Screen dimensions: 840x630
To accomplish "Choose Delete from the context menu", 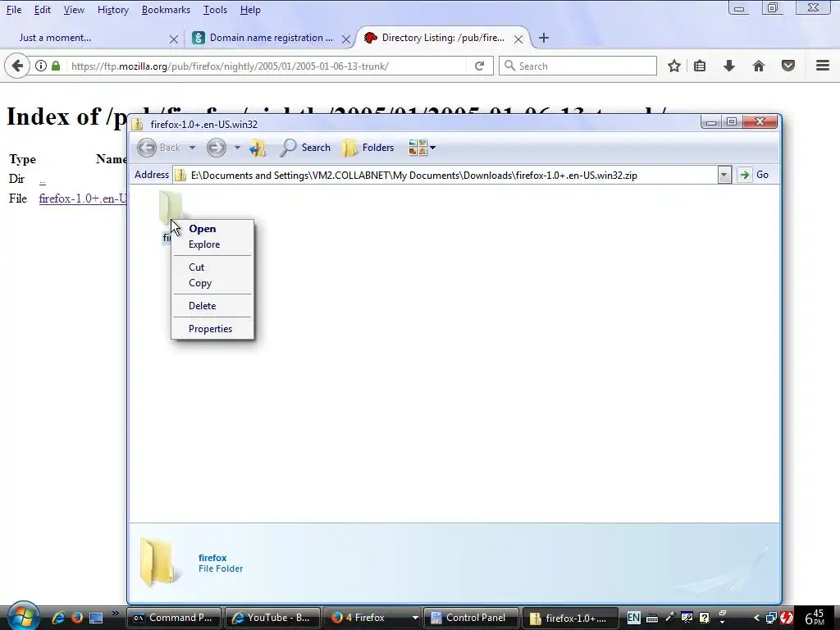I will point(212,306).
